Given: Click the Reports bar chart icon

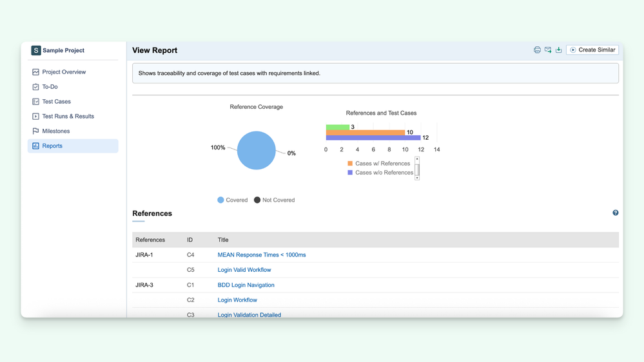Looking at the screenshot, I should pyautogui.click(x=35, y=146).
